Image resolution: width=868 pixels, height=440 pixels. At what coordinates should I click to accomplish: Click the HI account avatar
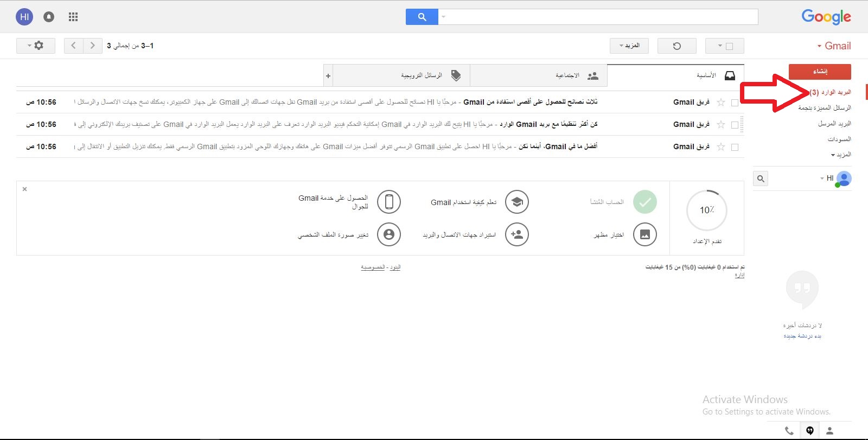24,17
